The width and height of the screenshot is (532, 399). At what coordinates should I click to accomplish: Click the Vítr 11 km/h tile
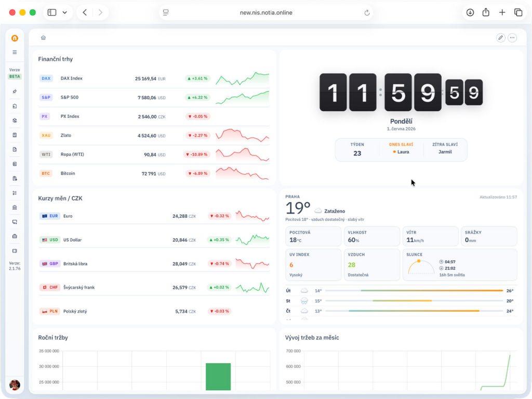430,236
